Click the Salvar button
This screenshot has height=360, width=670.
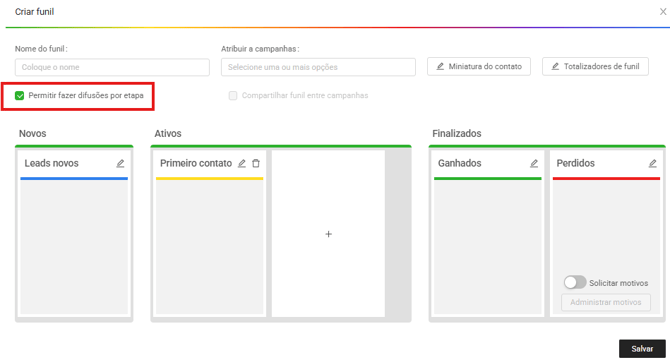click(642, 349)
